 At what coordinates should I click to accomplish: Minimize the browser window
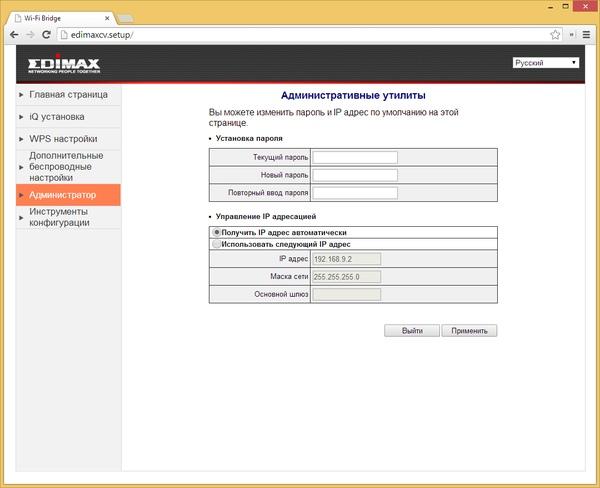(x=551, y=7)
